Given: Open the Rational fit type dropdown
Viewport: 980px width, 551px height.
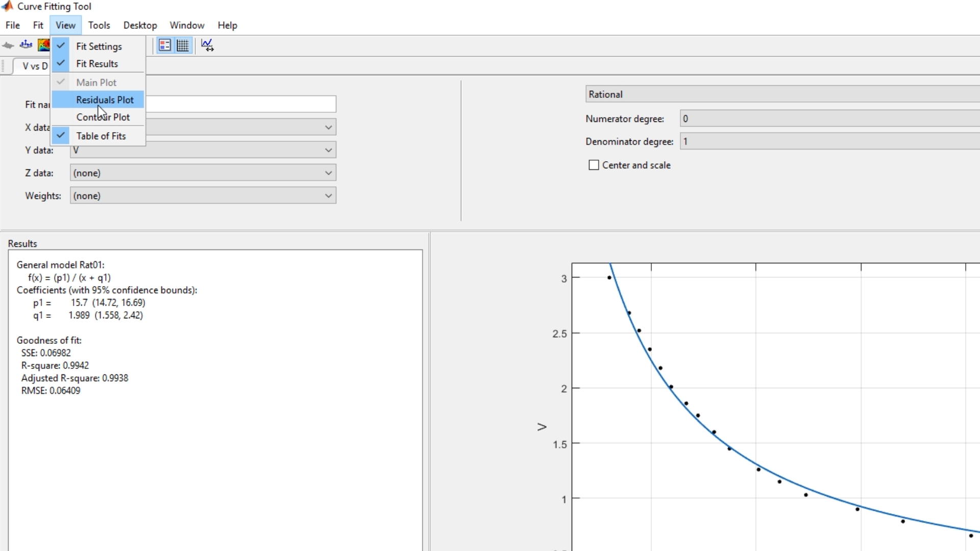Looking at the screenshot, I should [781, 94].
